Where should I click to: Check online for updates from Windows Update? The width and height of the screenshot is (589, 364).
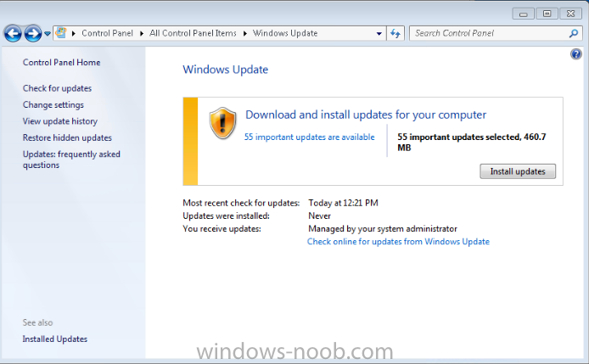(x=398, y=242)
